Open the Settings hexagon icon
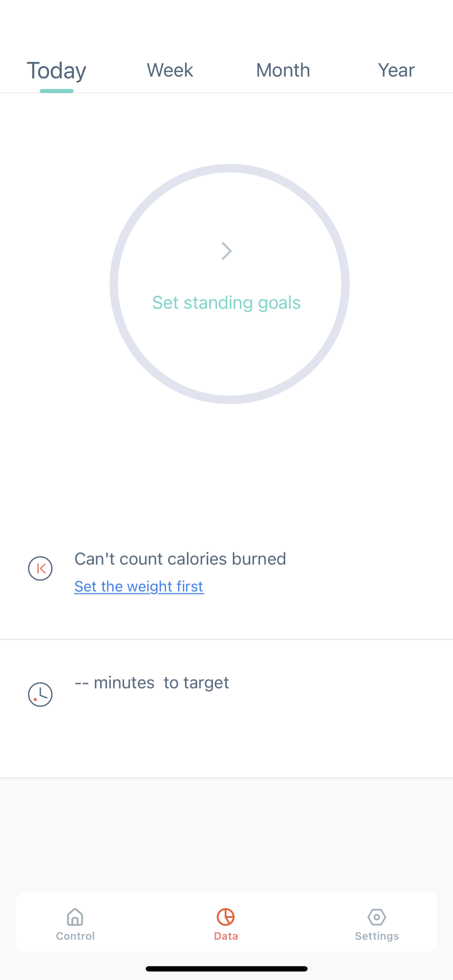 click(x=377, y=916)
